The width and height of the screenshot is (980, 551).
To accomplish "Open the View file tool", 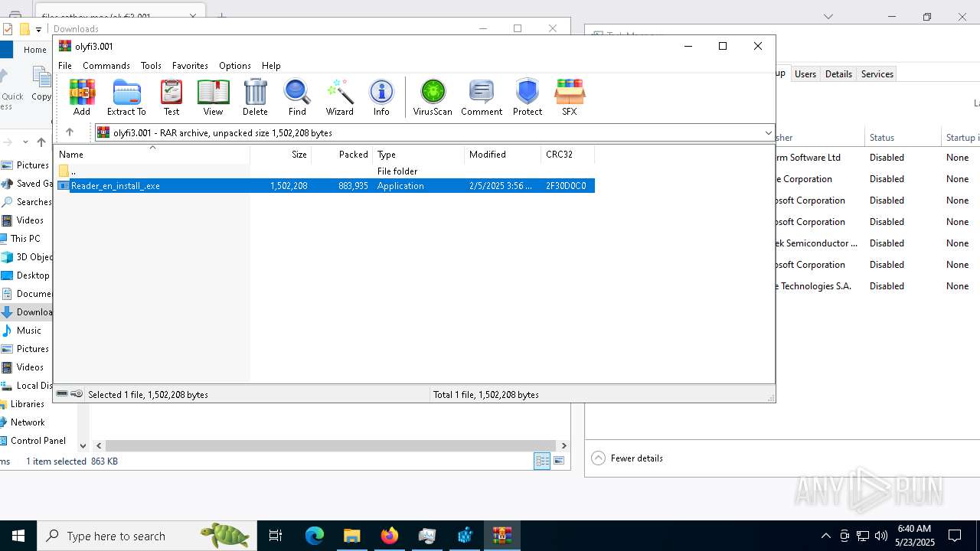I will tap(213, 97).
